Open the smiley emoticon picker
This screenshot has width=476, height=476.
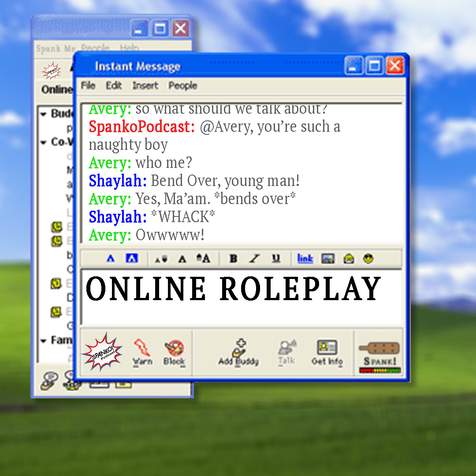[x=368, y=259]
